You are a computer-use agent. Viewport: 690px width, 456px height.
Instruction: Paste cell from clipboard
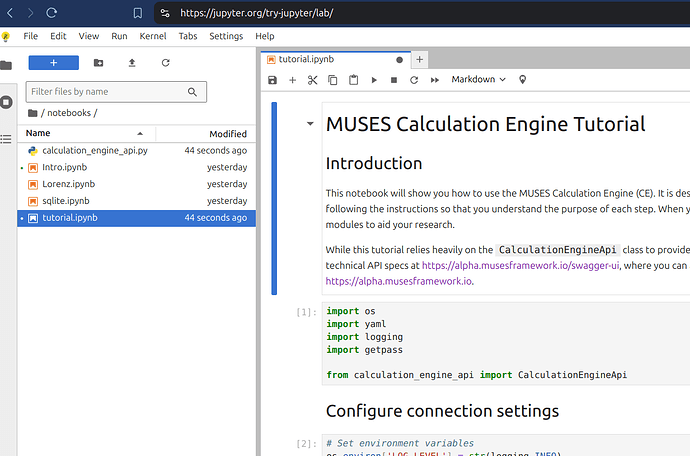(353, 80)
